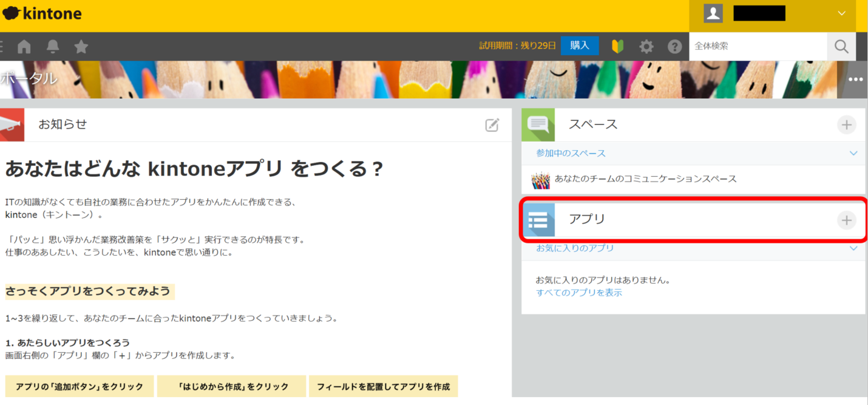Open the help question mark icon
This screenshot has height=405, width=868.
[x=674, y=47]
